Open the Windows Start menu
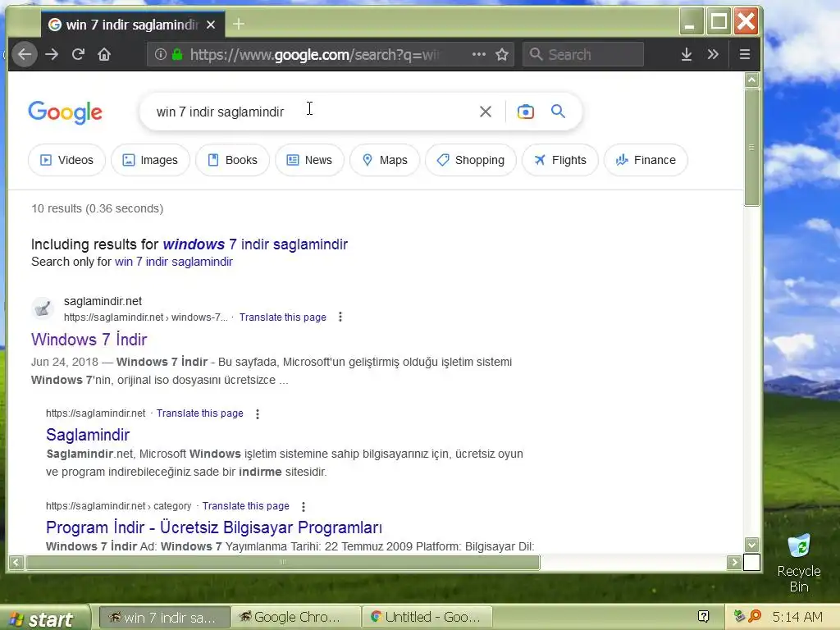The image size is (840, 630). click(x=44, y=618)
